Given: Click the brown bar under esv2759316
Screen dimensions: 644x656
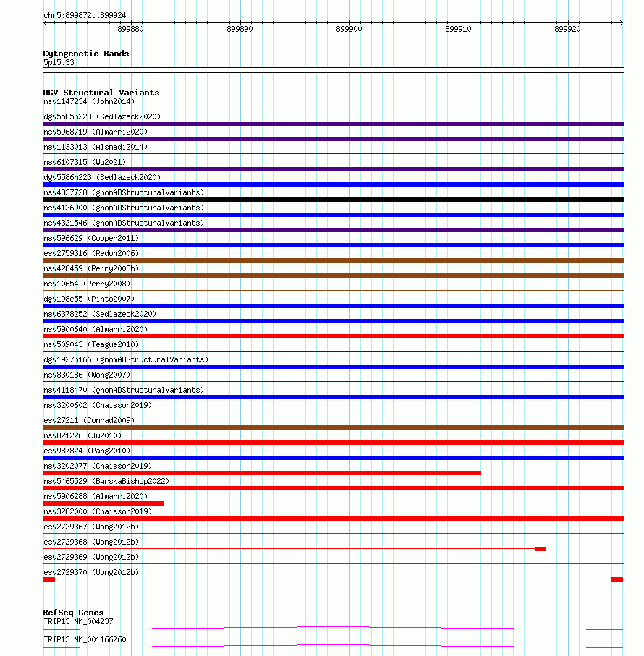Looking at the screenshot, I should 333,260.
